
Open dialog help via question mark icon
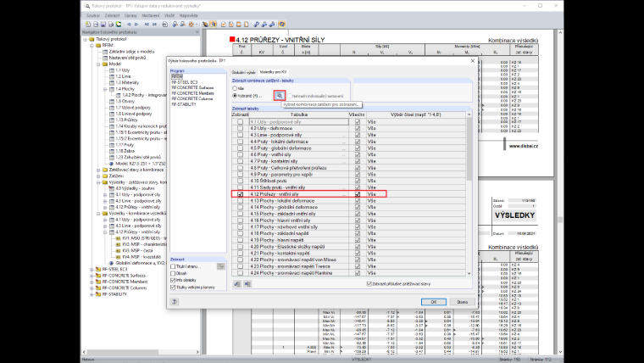(x=175, y=302)
